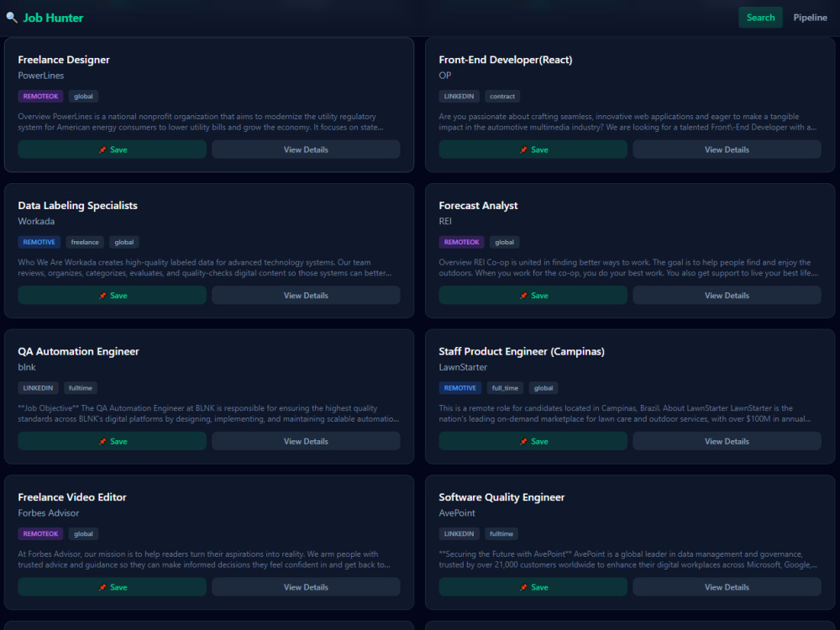View details for Freelance Video Editor
Screen dimensions: 840x630
point(306,586)
